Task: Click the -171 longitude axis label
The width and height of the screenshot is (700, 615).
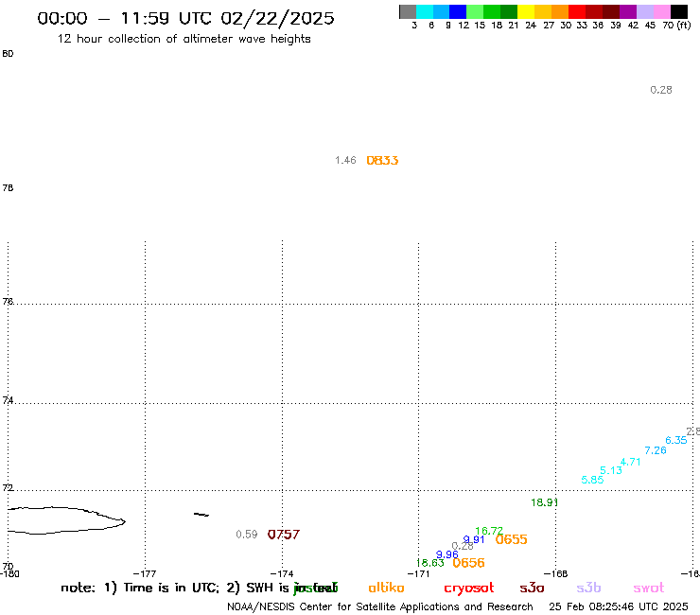Action: pos(418,574)
